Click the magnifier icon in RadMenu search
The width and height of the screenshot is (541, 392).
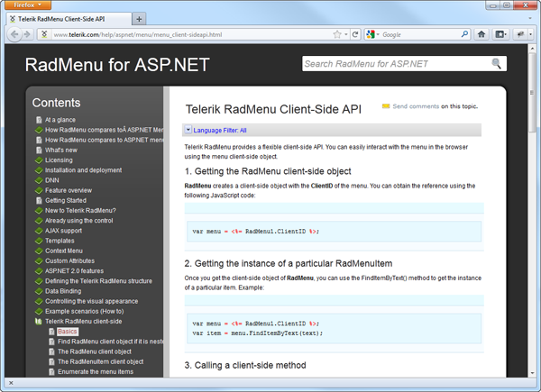(x=496, y=64)
